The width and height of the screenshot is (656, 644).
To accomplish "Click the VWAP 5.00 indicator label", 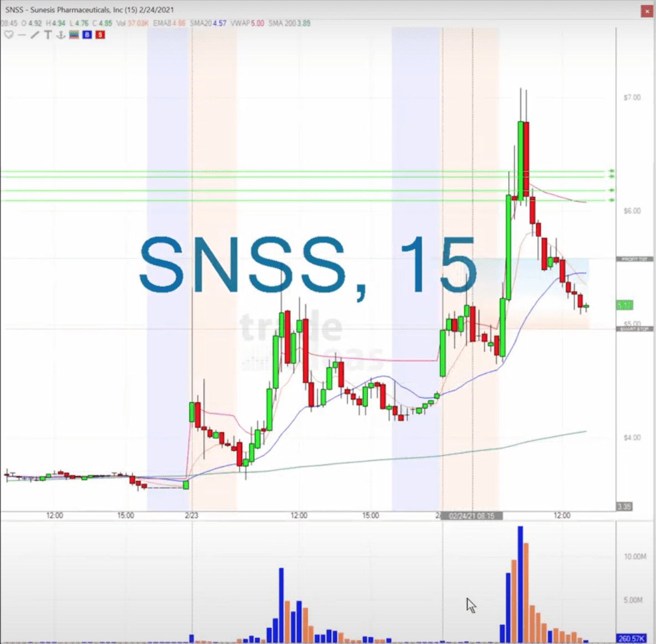I will [247, 23].
